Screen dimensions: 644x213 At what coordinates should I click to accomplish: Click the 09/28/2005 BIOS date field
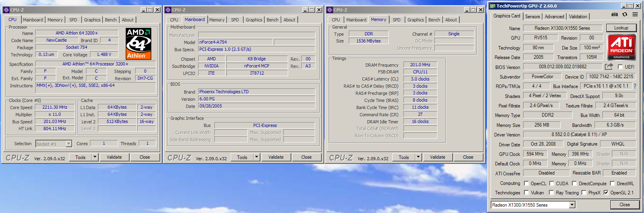point(256,106)
